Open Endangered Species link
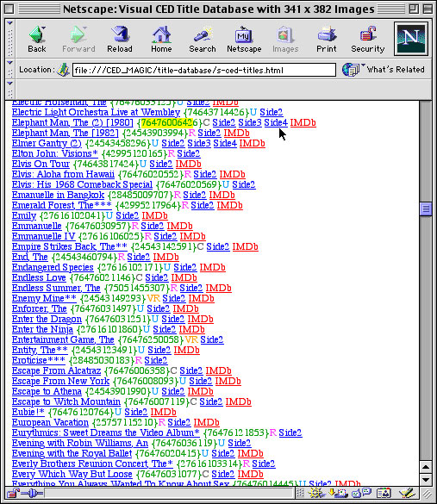 (x=53, y=267)
